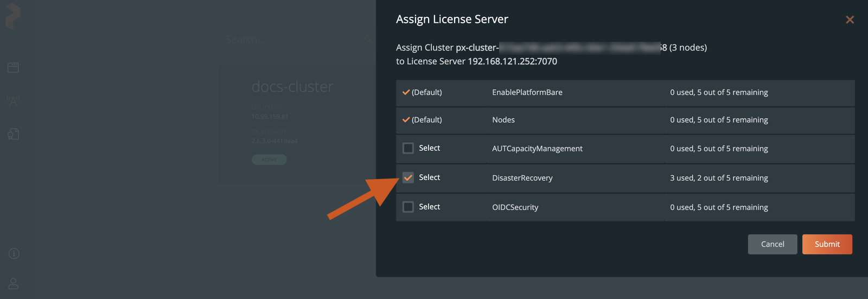Click the DisasterRecovery feature name
Viewport: 868px width, 299px height.
(522, 178)
